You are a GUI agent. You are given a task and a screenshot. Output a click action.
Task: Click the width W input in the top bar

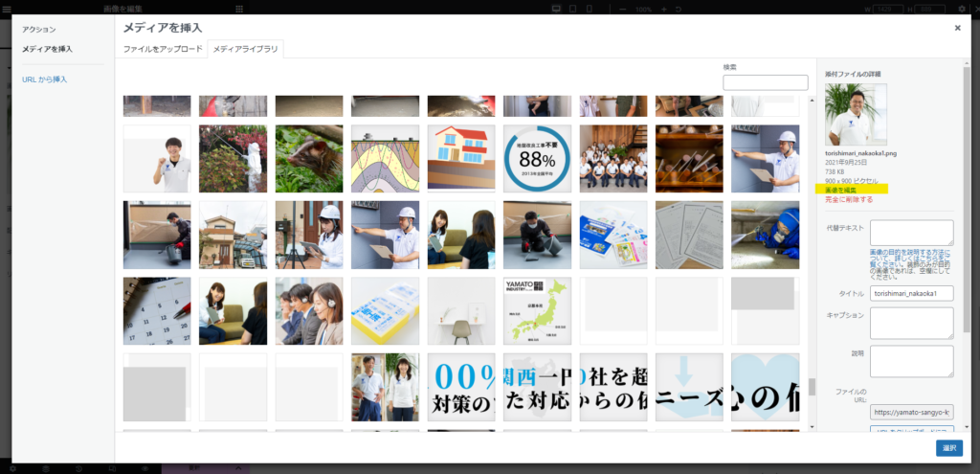[888, 10]
